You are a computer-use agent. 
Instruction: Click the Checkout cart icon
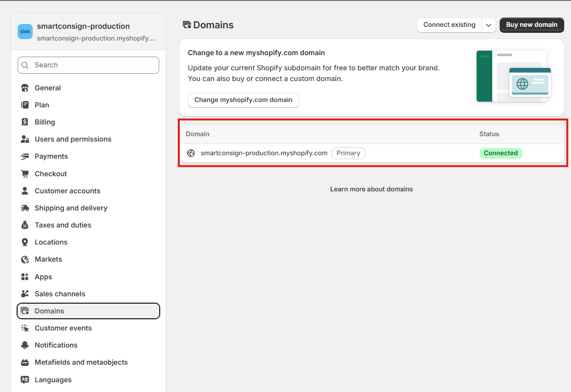[25, 174]
